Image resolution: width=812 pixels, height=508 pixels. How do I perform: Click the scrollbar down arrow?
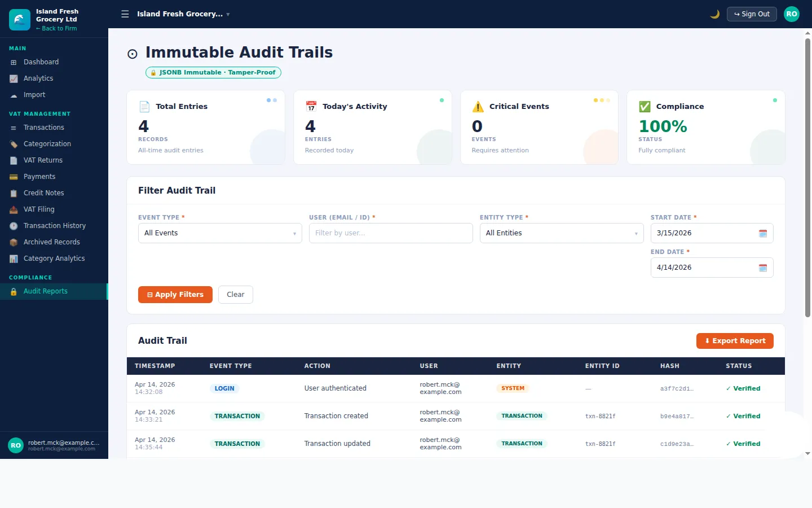coord(807,453)
